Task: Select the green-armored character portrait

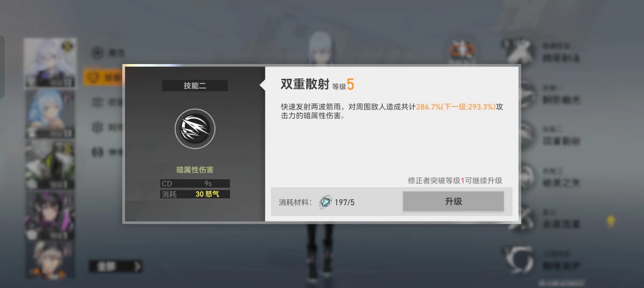Action: point(50,165)
